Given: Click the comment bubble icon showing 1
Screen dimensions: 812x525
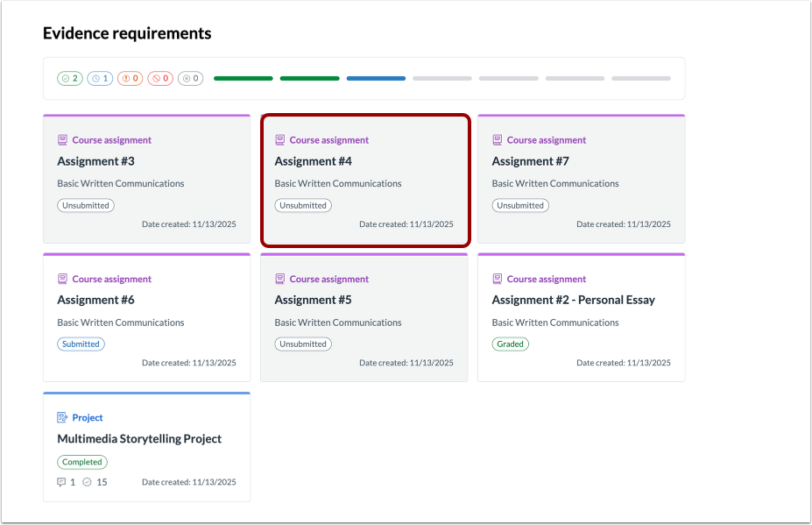Looking at the screenshot, I should tap(61, 482).
